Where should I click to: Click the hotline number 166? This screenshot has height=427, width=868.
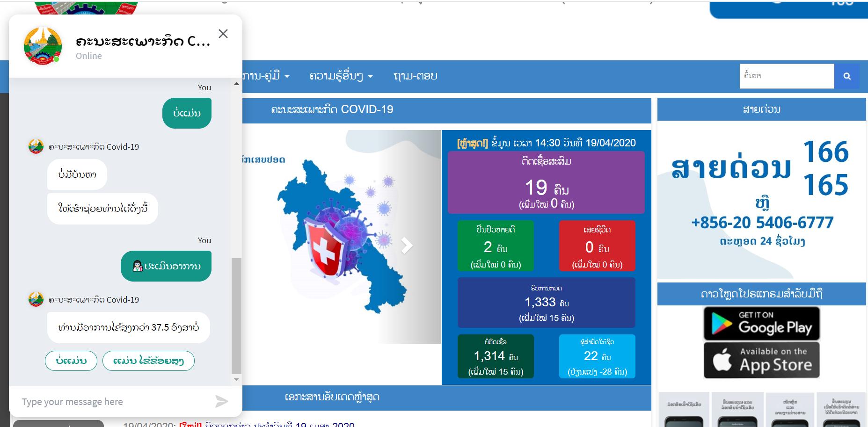click(x=826, y=152)
